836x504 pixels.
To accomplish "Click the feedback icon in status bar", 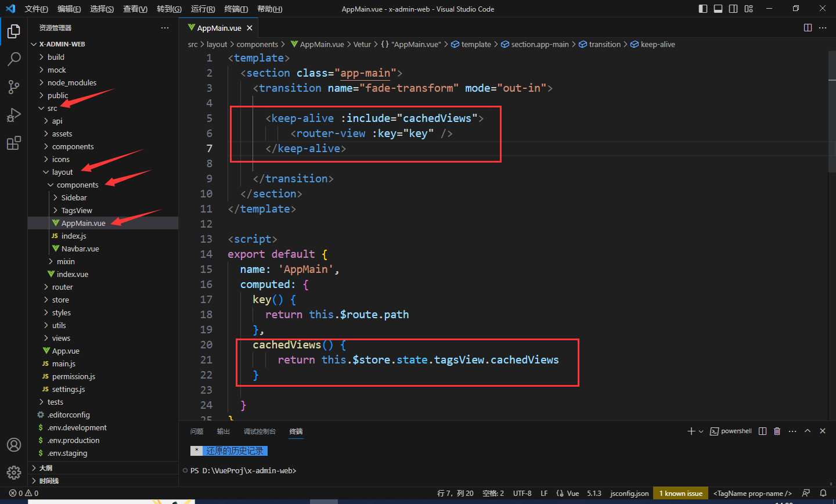I will click(x=806, y=493).
